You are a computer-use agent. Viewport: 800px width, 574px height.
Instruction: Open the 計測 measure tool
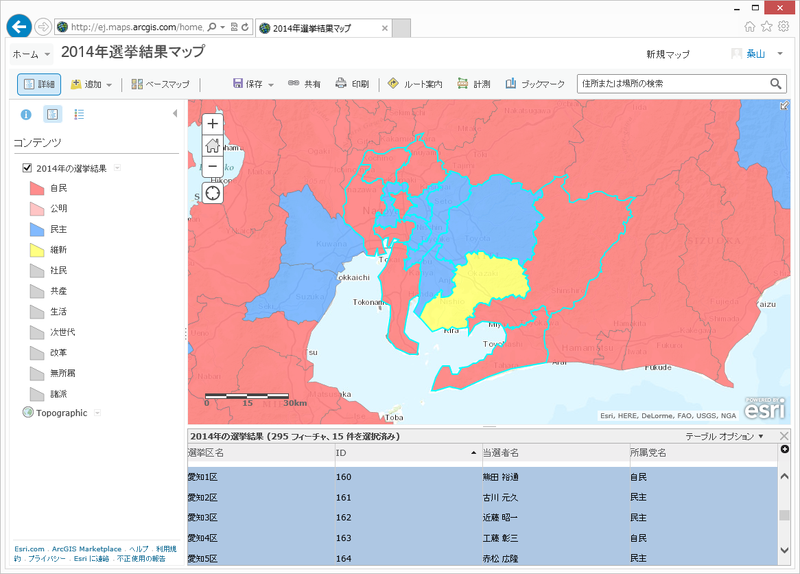coord(473,84)
